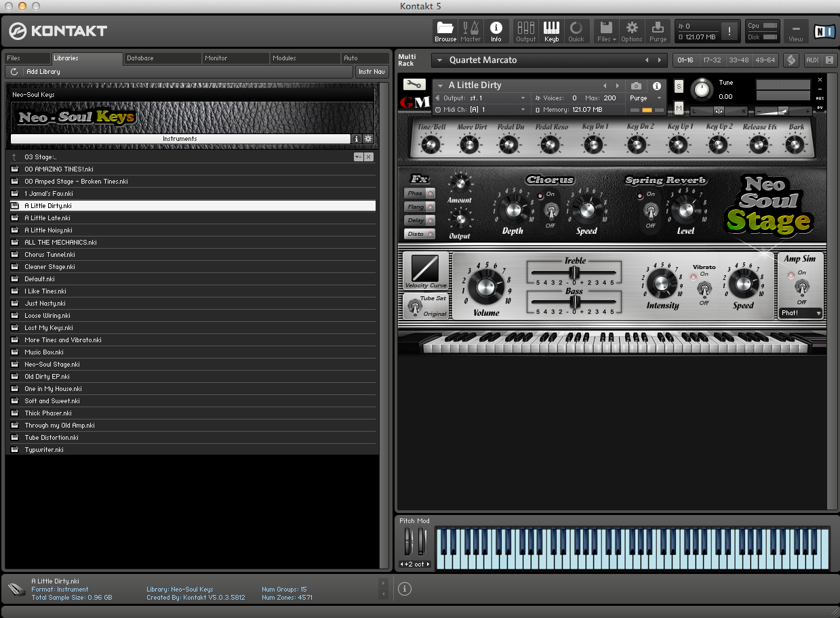Solo the instrument with the S button

click(679, 86)
